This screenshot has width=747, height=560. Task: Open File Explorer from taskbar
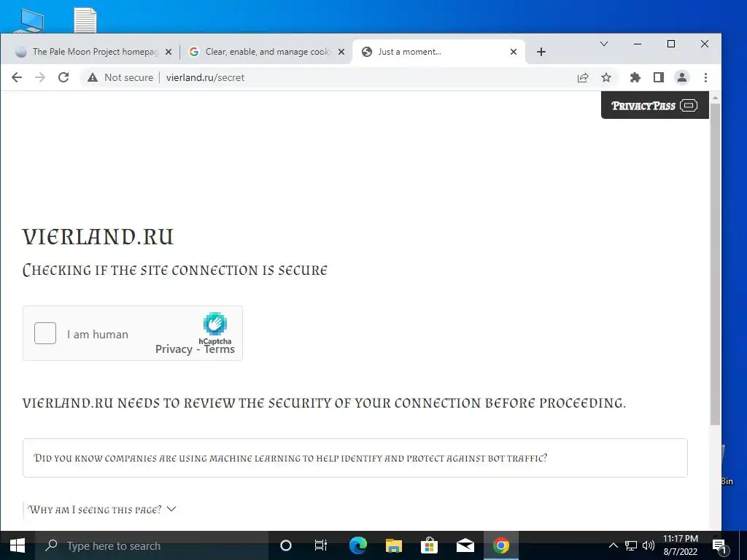(x=393, y=545)
